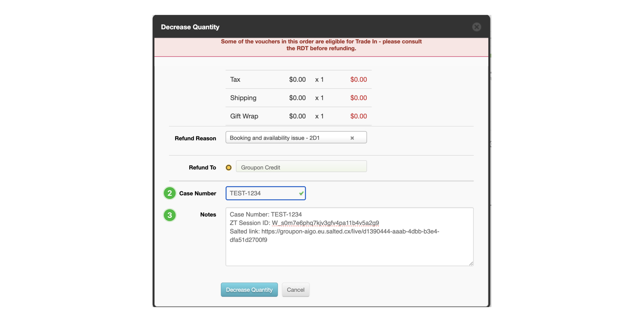Screen dimensions: 644x322
Task: Click the step 2 green badge
Action: tap(169, 193)
